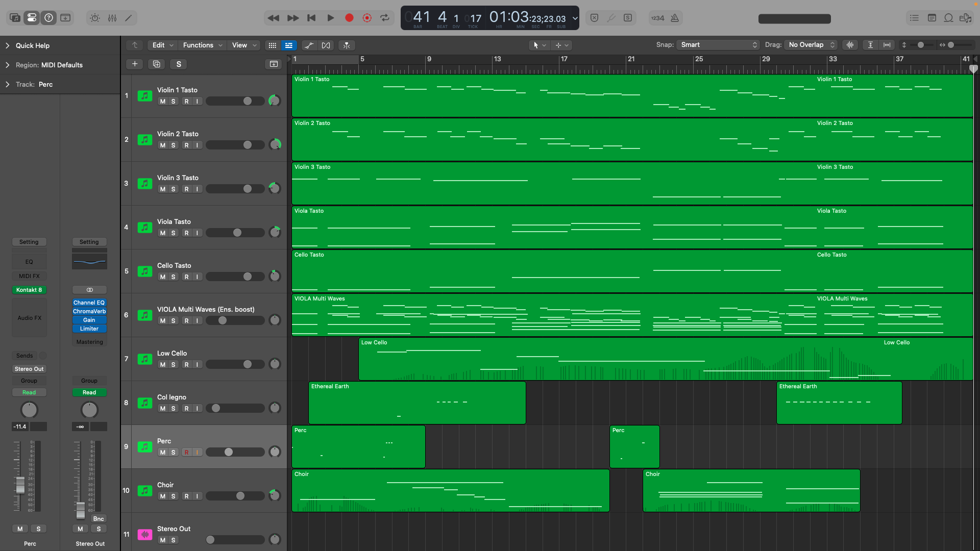The image size is (980, 551).
Task: Click the Add Track plus button
Action: pyautogui.click(x=135, y=64)
